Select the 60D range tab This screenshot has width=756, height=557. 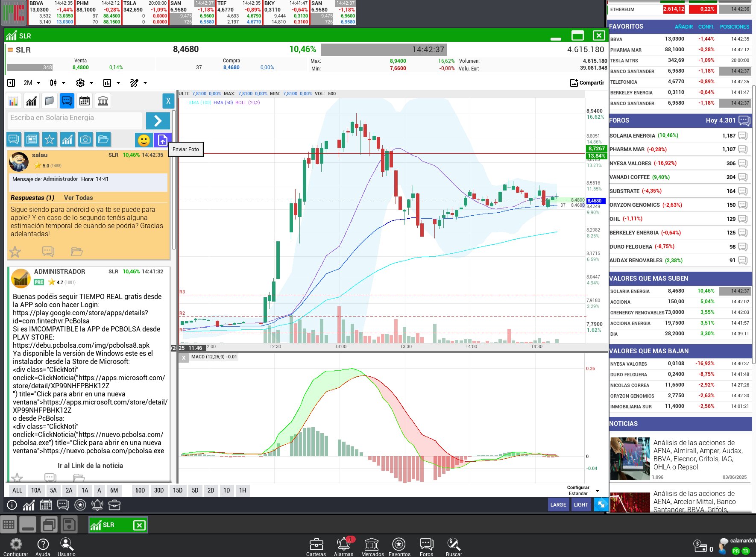(140, 490)
